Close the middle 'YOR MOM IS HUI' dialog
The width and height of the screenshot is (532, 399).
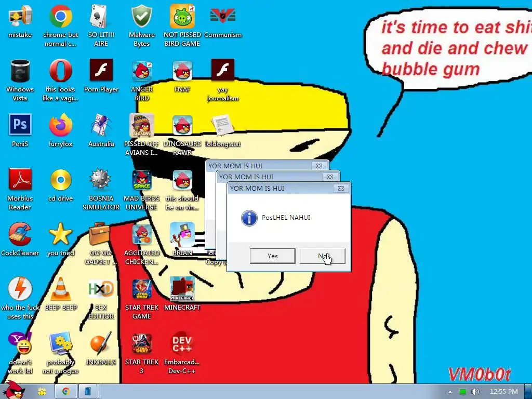[330, 177]
